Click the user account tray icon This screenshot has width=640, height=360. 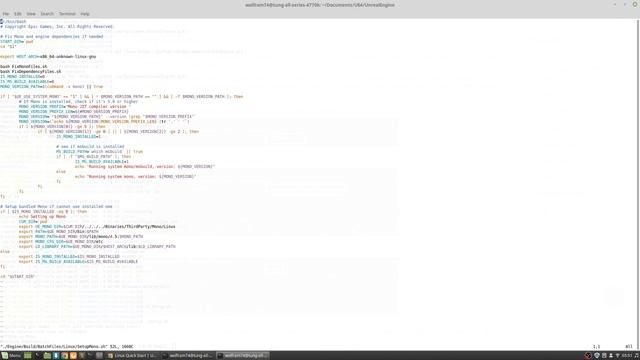point(611,356)
